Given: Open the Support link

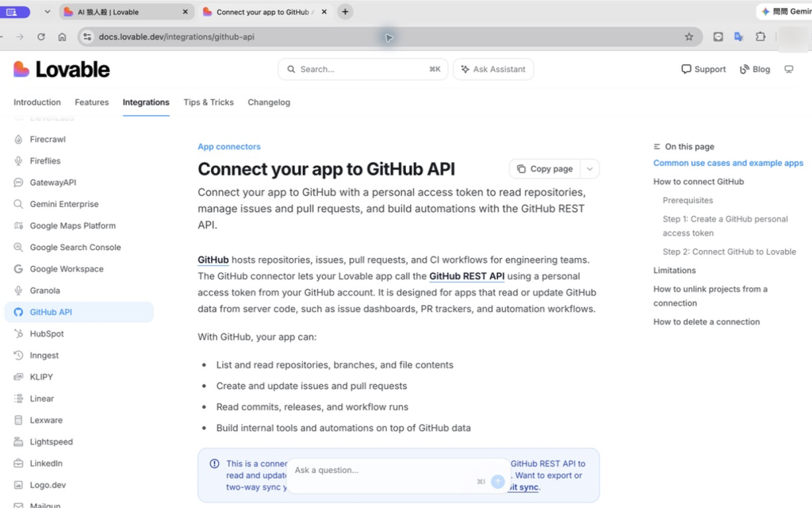Looking at the screenshot, I should pyautogui.click(x=703, y=69).
